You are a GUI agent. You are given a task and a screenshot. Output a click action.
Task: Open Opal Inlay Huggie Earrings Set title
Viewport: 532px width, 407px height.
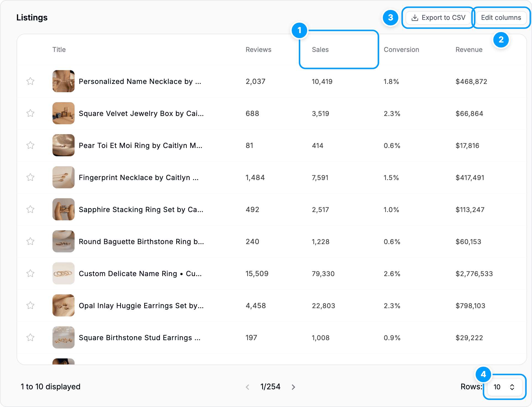click(x=141, y=306)
